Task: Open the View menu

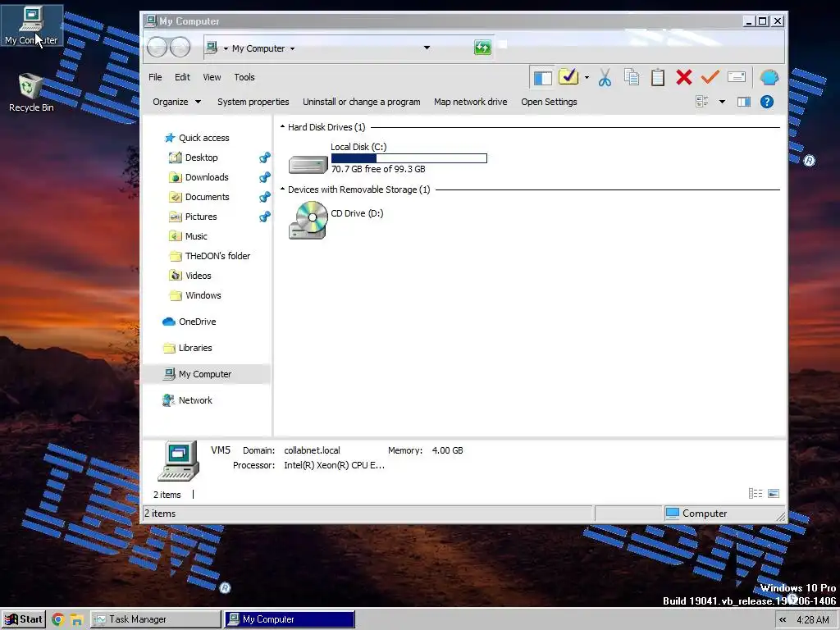Action: (212, 77)
